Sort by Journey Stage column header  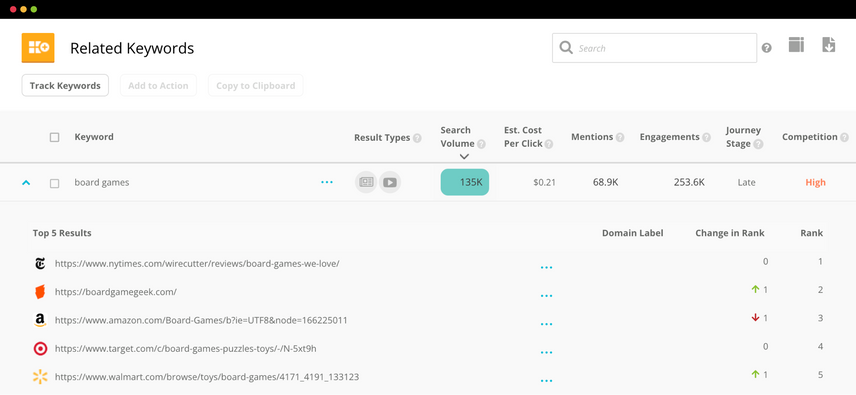[x=743, y=137]
